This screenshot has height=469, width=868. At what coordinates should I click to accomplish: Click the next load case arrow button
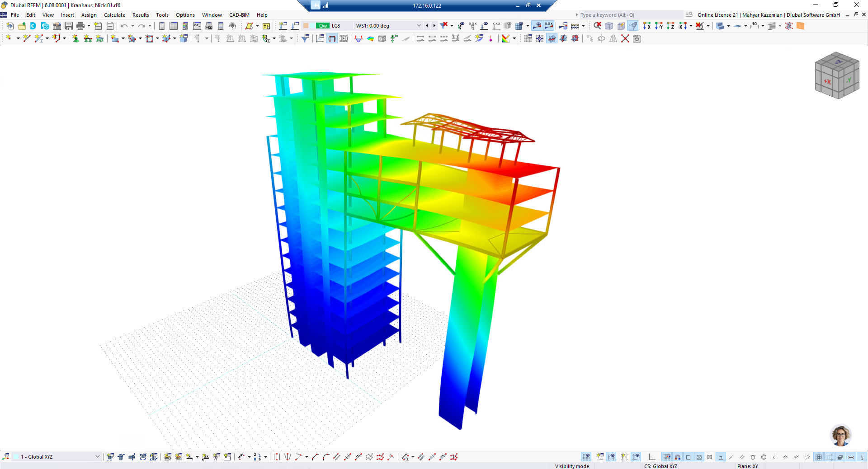[x=434, y=26]
